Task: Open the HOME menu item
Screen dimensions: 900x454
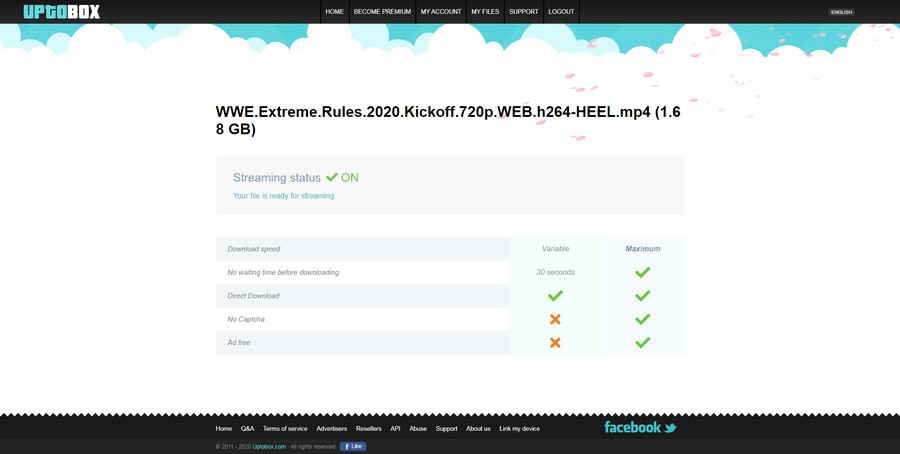Action: coord(335,11)
